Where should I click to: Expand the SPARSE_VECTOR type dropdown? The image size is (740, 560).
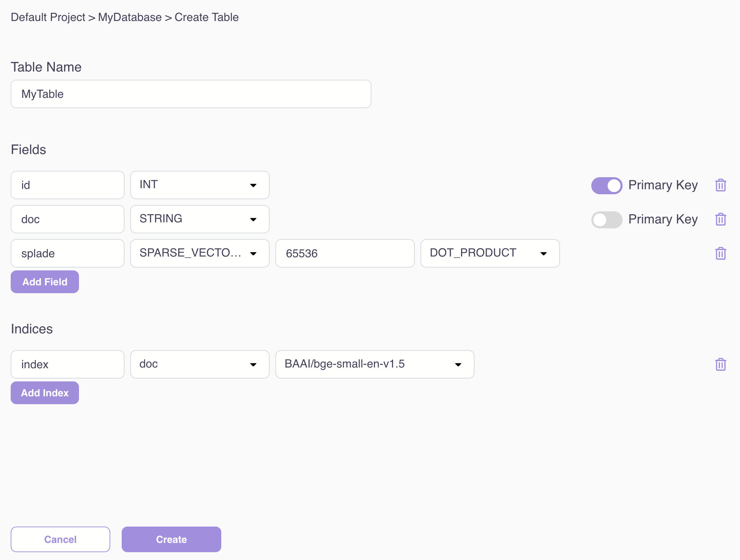point(200,253)
